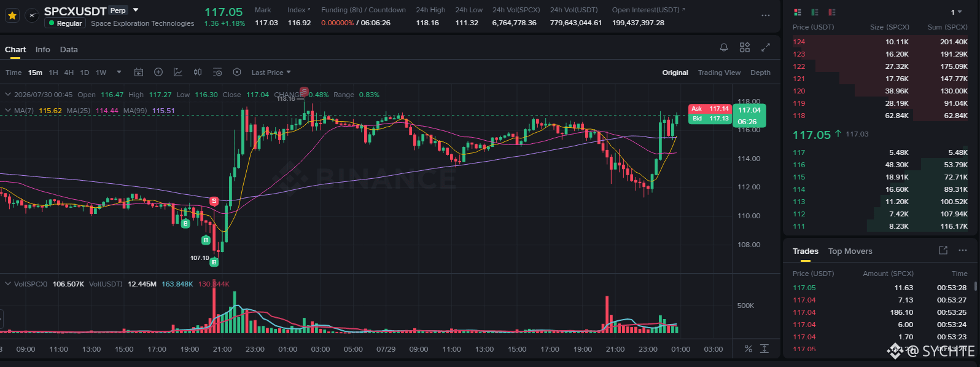Click the B buy marker at 107.10 low
This screenshot has width=980, height=367.
214,262
